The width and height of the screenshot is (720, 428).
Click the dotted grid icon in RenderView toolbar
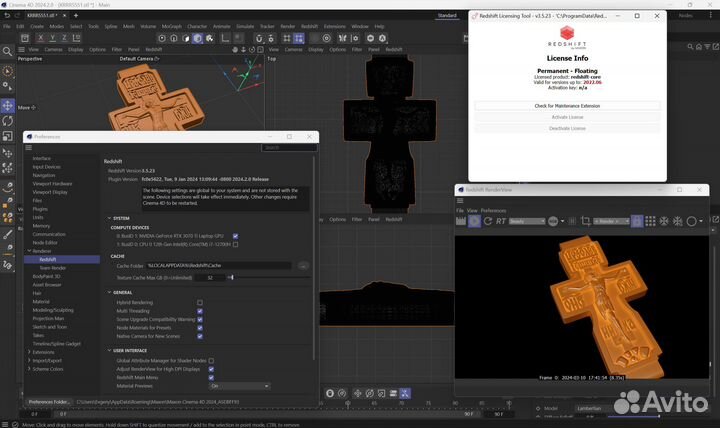pos(650,221)
